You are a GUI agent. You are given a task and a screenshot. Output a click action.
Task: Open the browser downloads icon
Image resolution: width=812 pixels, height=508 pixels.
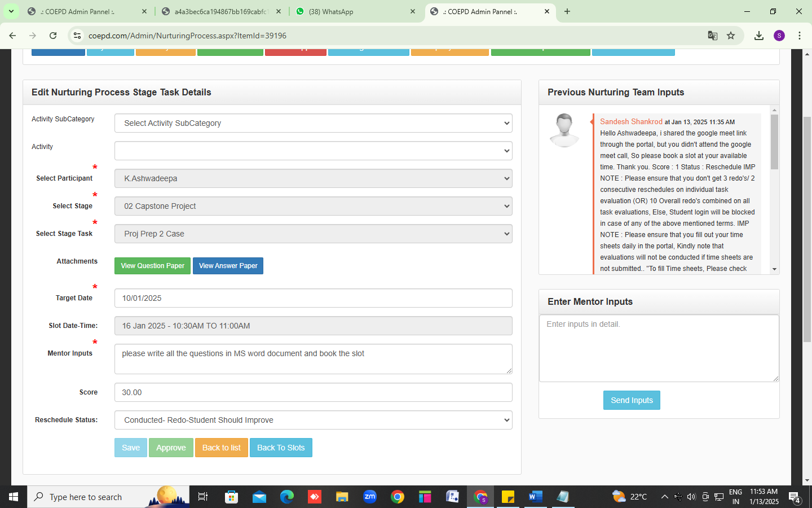click(x=759, y=36)
